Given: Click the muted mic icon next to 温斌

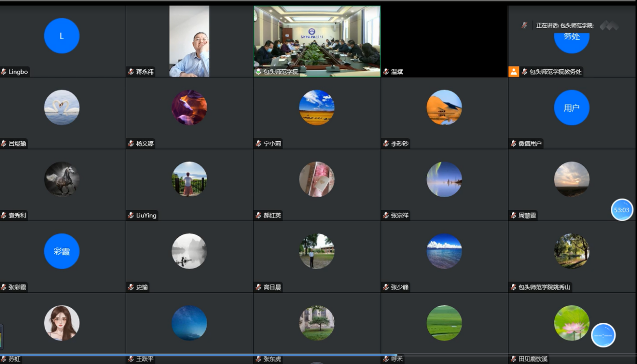Looking at the screenshot, I should point(386,72).
